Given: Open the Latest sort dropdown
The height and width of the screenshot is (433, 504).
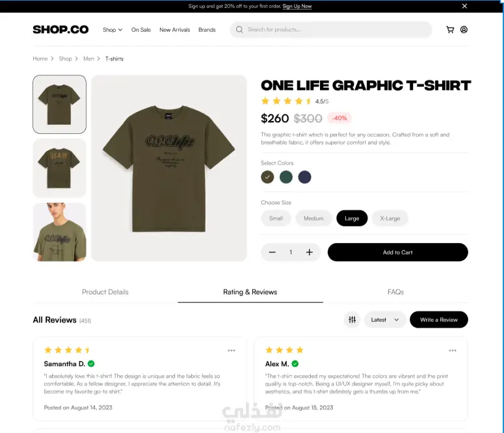Looking at the screenshot, I should coord(385,319).
